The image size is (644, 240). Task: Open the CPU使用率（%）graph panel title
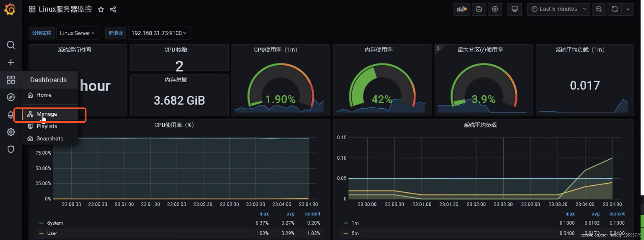coord(174,125)
